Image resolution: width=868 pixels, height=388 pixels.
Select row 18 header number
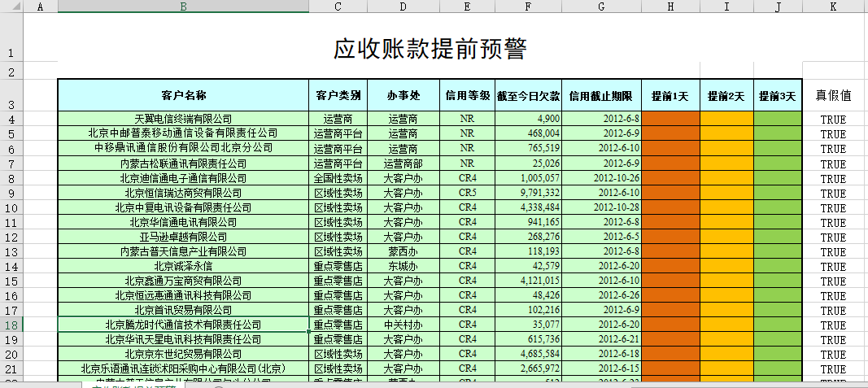(x=11, y=325)
